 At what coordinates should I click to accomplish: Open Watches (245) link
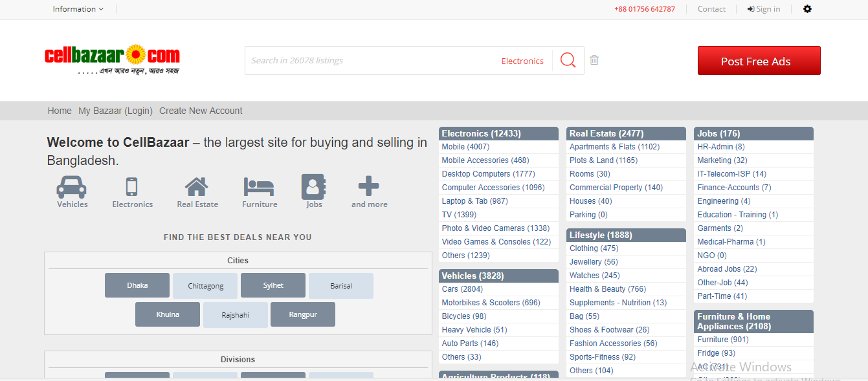click(x=594, y=276)
